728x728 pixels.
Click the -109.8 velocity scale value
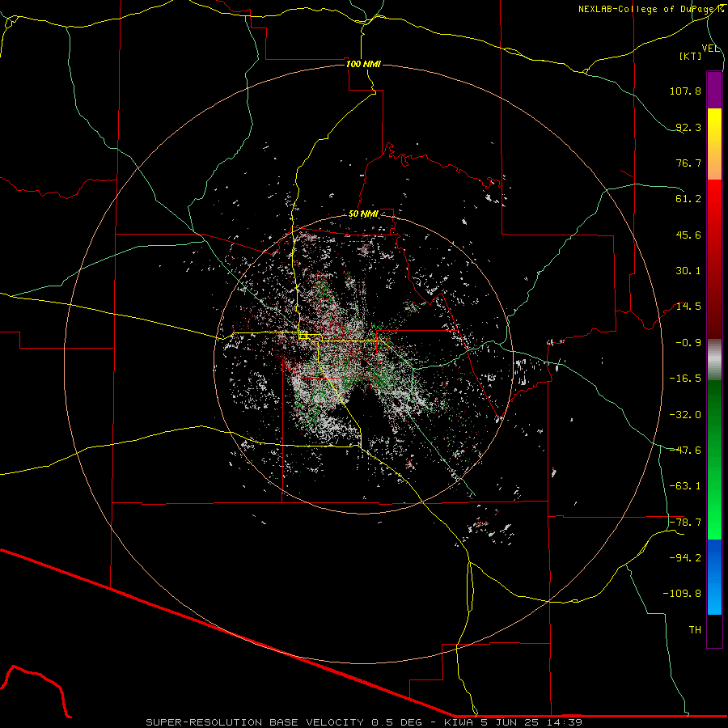682,594
